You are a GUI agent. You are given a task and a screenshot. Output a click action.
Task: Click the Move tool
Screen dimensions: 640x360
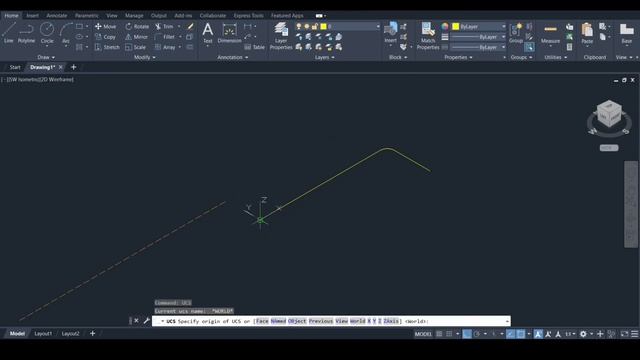(x=105, y=27)
